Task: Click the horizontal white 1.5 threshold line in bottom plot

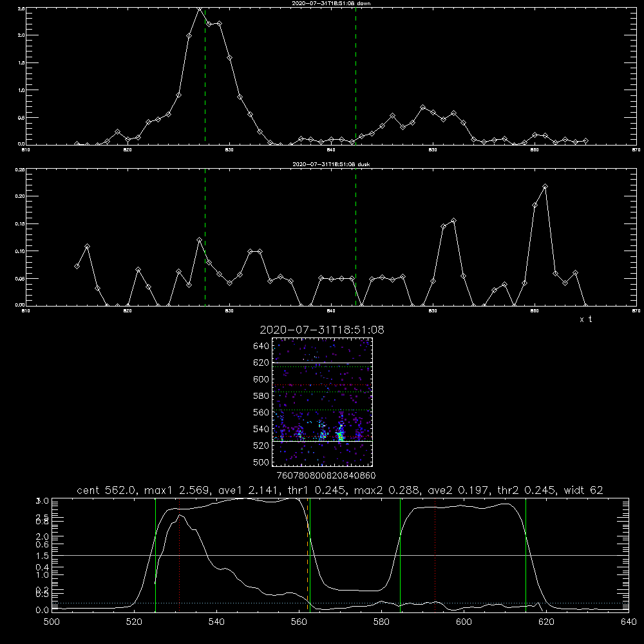Action: tap(340, 555)
